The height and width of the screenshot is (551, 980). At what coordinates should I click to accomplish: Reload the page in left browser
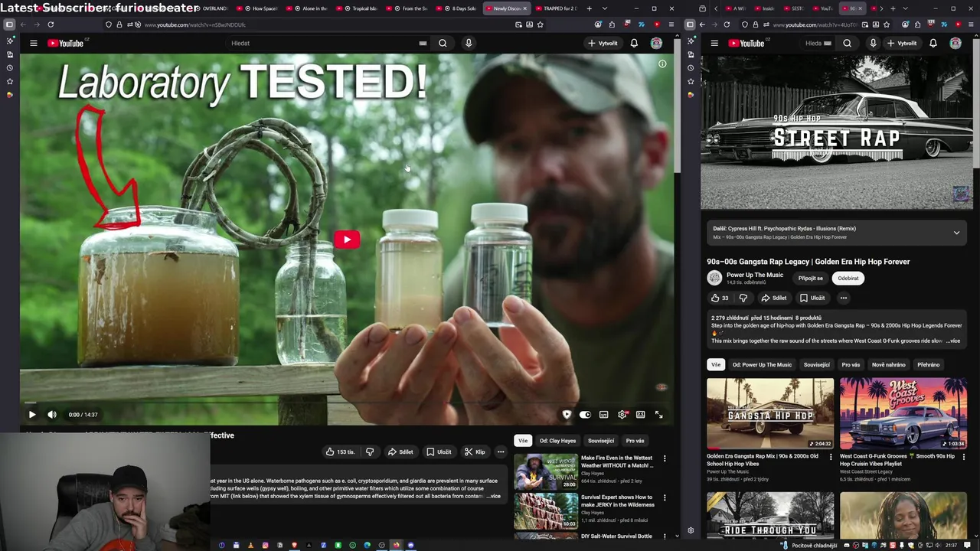click(x=51, y=24)
